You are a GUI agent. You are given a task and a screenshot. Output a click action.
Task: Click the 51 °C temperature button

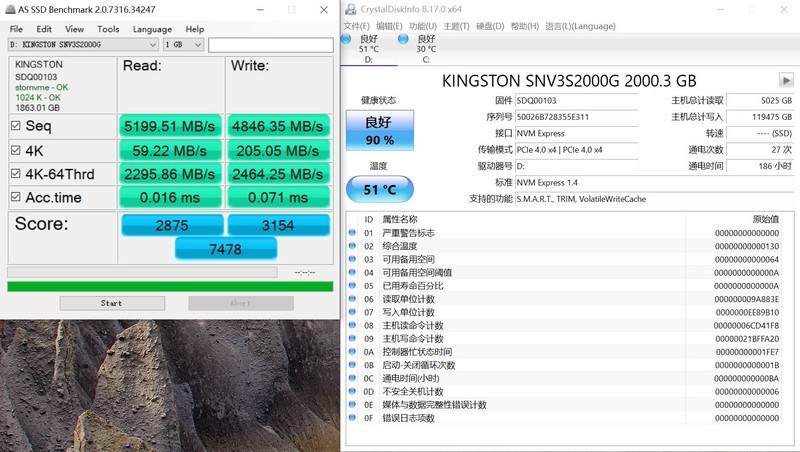[x=380, y=189]
